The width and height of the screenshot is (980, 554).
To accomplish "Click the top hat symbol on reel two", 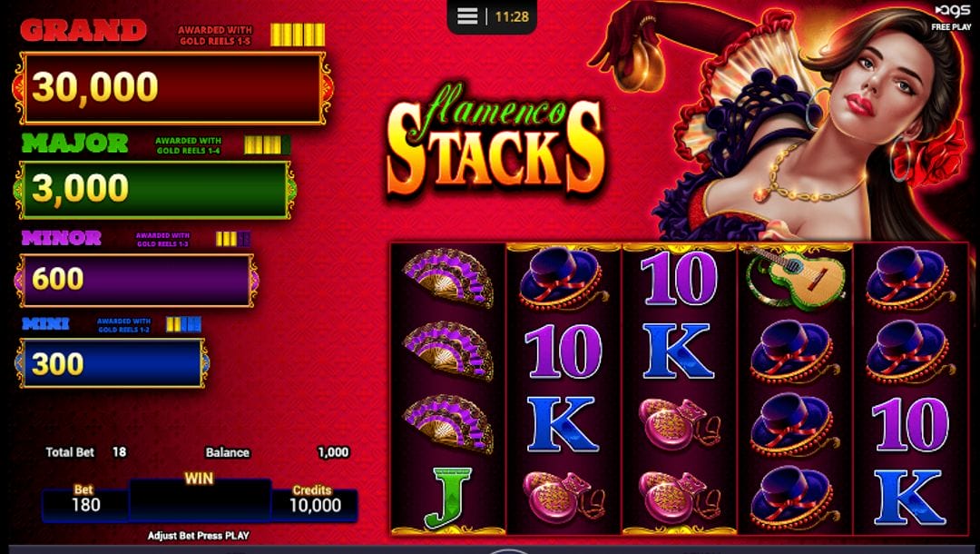I will point(562,278).
